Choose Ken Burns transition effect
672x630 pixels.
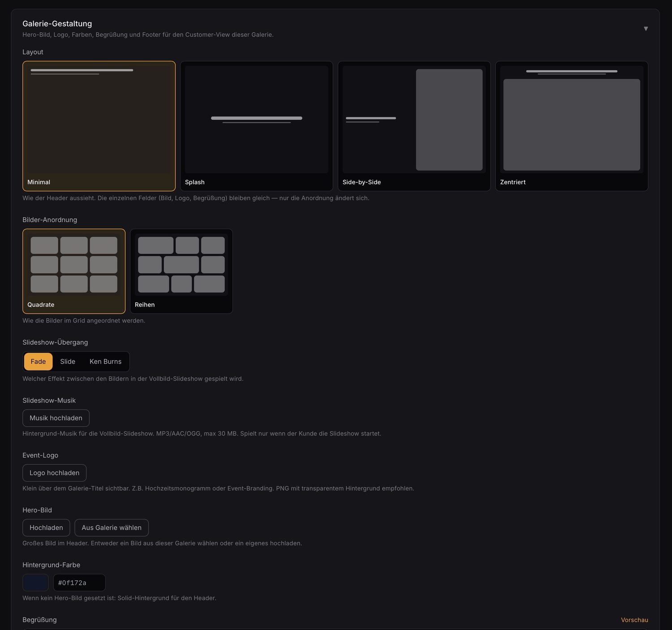[x=105, y=362]
